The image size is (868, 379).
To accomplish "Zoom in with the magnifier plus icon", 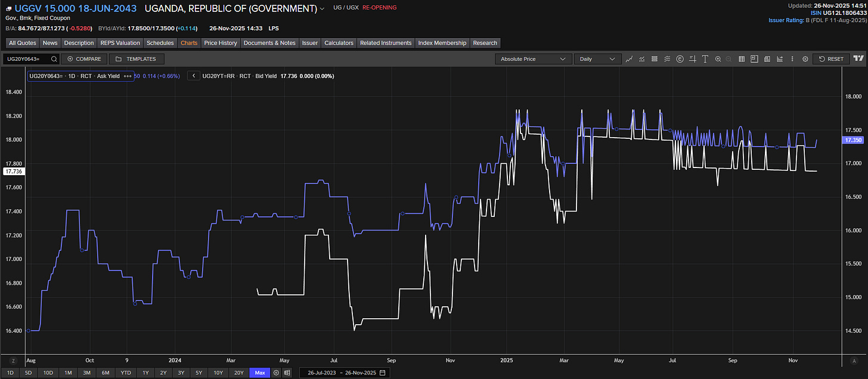I will [x=718, y=59].
